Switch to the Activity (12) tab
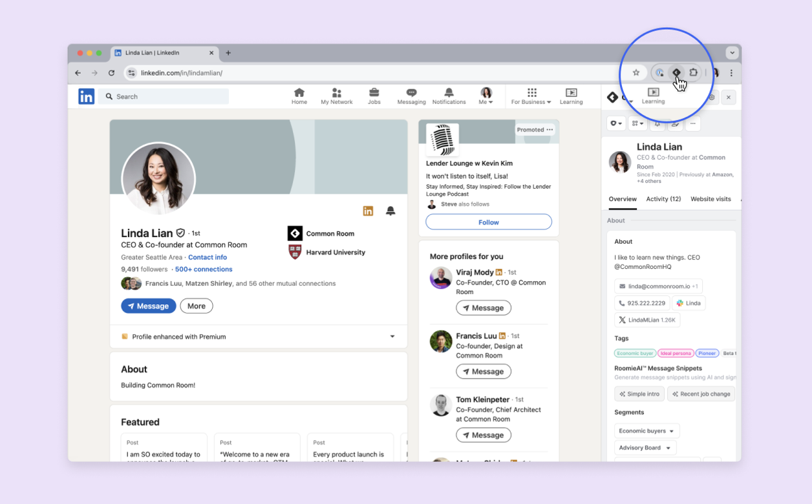 (x=663, y=199)
